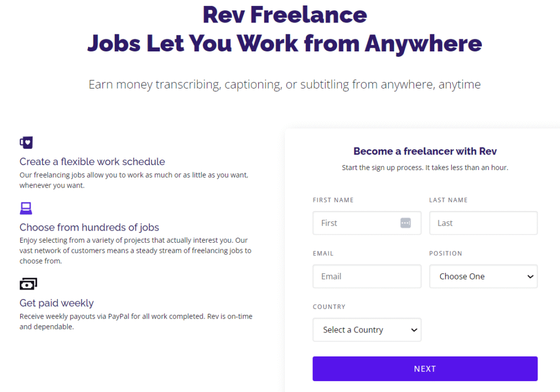Click the 'Get paid weekly' heading
Screen dimensions: 560x392
(57, 303)
